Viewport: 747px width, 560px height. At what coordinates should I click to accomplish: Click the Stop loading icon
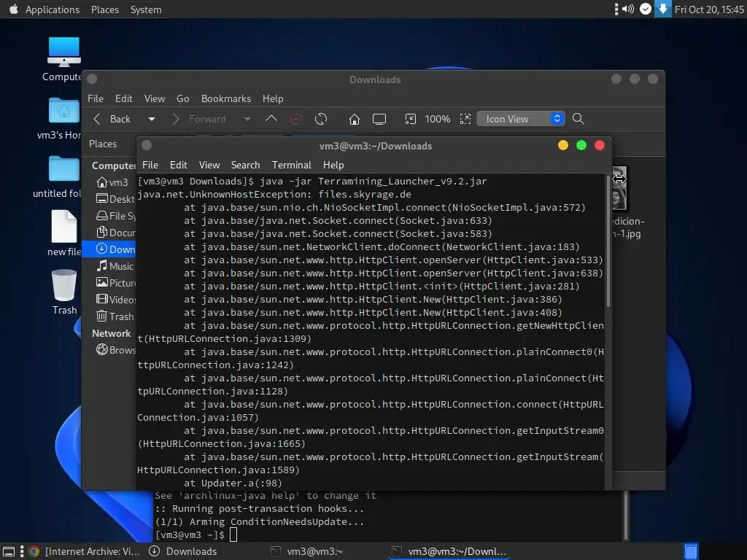pyautogui.click(x=296, y=119)
